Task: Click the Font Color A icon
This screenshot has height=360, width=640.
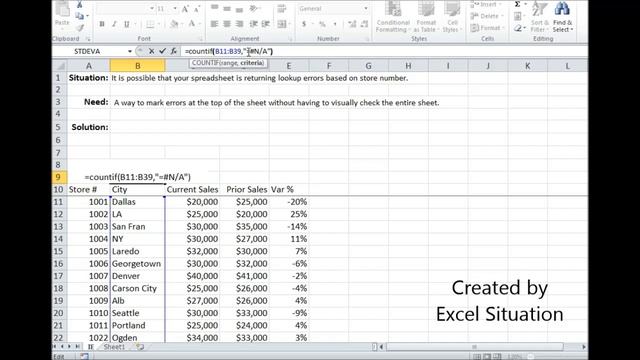Action: pyautogui.click(x=191, y=24)
